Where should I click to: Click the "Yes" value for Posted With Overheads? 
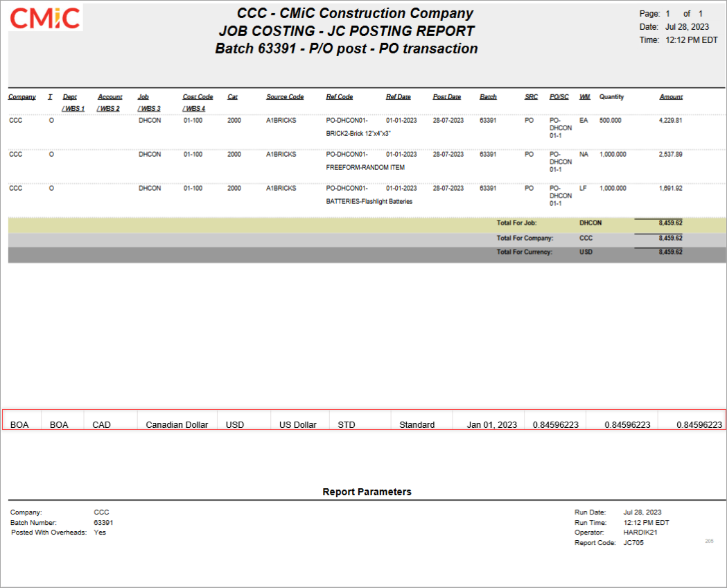coord(100,533)
